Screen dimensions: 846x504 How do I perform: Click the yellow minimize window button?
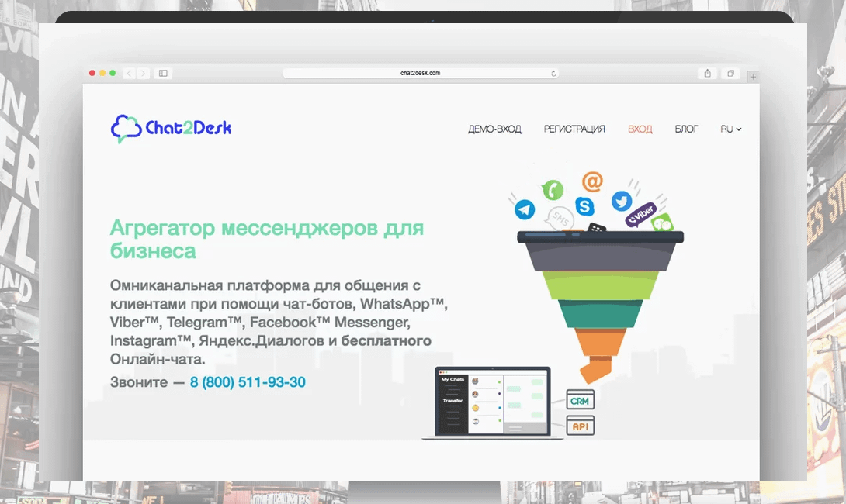[x=102, y=74]
